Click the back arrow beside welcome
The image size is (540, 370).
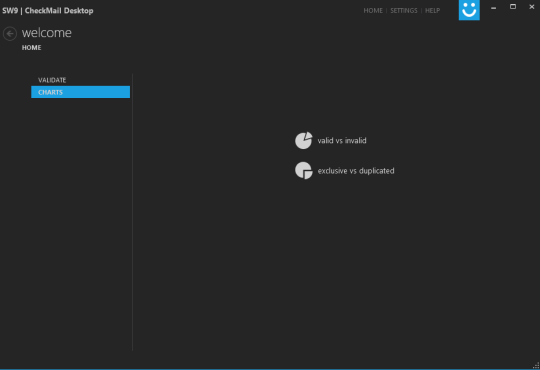(10, 34)
